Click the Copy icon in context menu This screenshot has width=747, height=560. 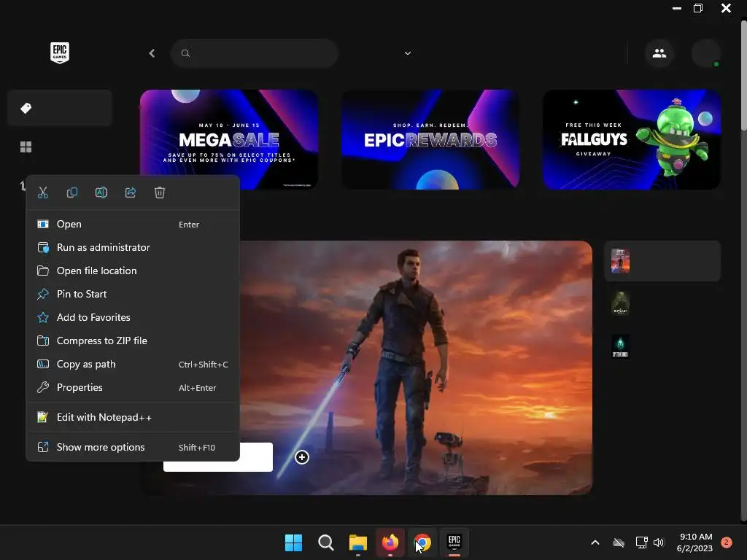click(x=72, y=192)
